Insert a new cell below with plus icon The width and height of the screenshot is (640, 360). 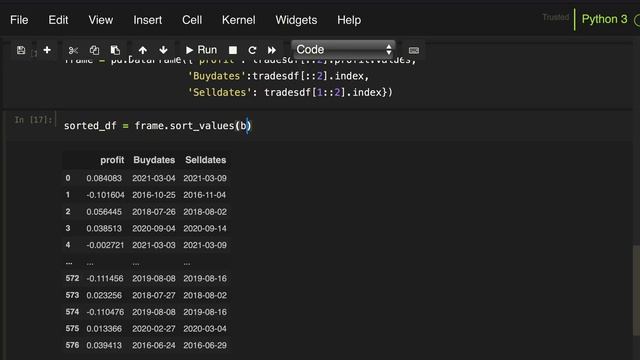click(x=47, y=50)
